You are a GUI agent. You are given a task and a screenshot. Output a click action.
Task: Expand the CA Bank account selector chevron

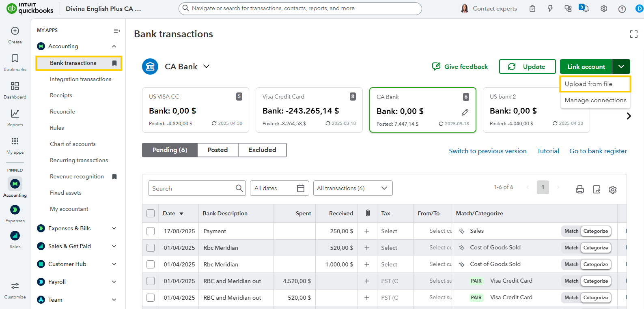click(x=207, y=67)
